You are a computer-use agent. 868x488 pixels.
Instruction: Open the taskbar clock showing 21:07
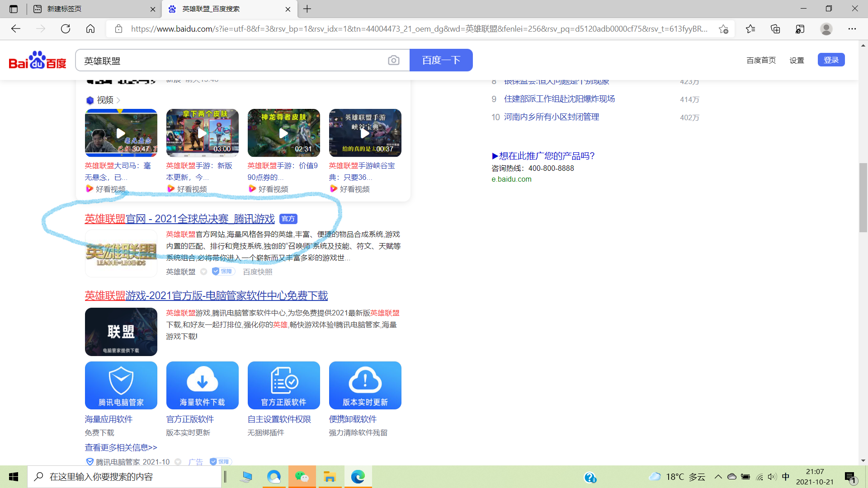(815, 477)
